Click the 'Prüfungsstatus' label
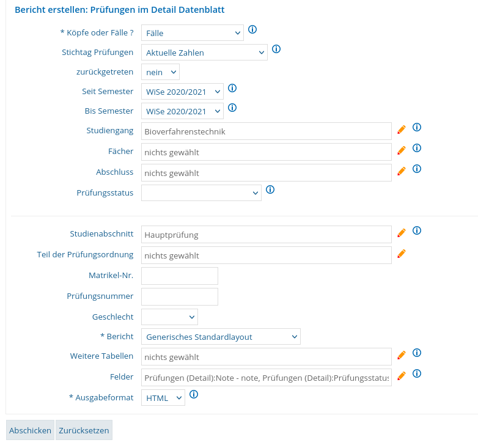This screenshot has height=448, width=478. tap(105, 193)
